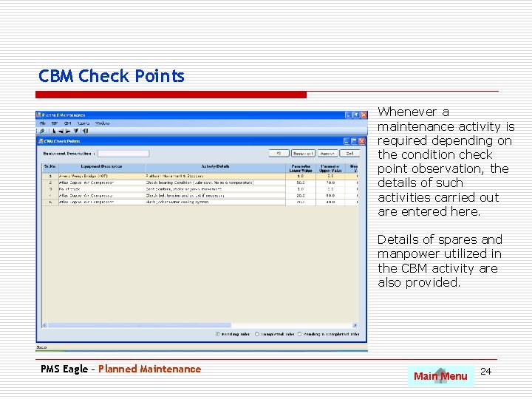
Task: Click the Parameter Lower Value column header
Action: [x=301, y=168]
